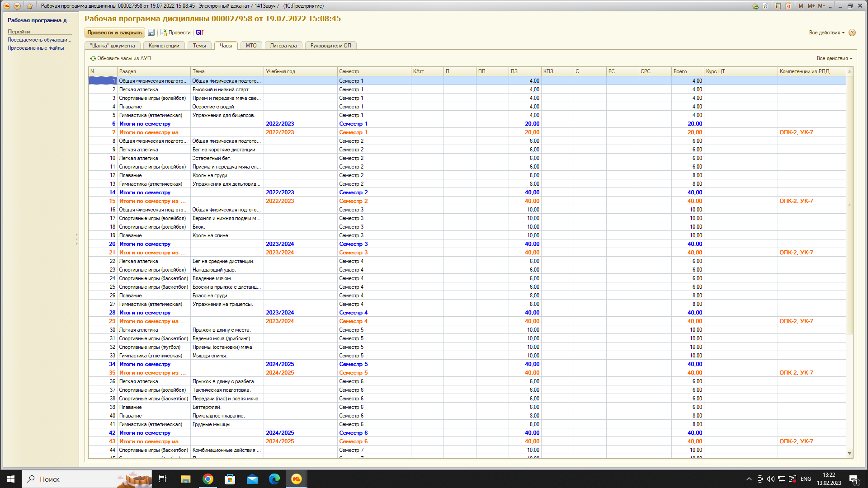Select row 2 Высокий и низкий старт.
This screenshot has height=488, width=868.
[467, 89]
